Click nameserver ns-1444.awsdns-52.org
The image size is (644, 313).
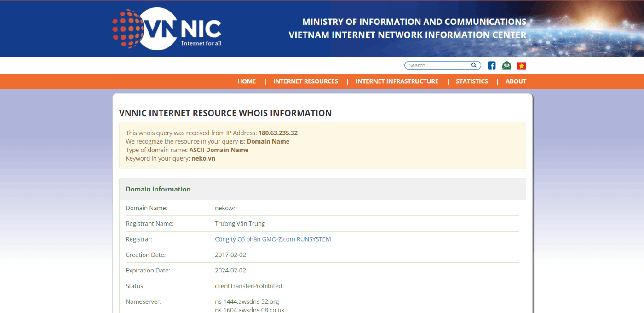pos(247,302)
